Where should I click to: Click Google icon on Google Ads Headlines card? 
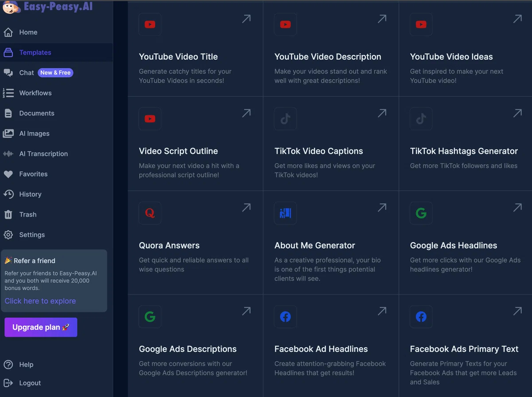(421, 213)
